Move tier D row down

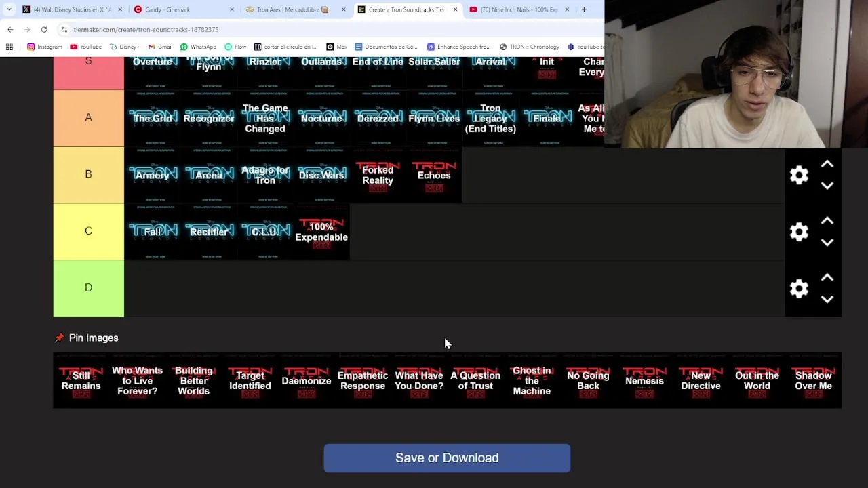827,299
